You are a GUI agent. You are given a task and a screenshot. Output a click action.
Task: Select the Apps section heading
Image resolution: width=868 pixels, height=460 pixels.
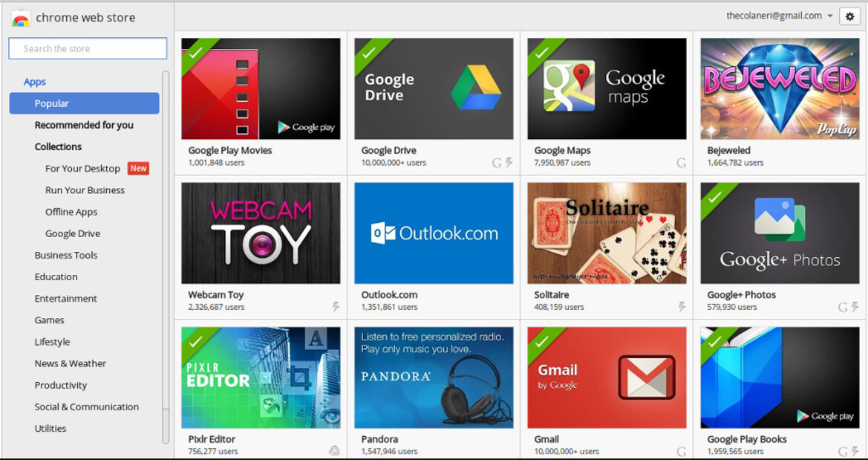tap(34, 82)
